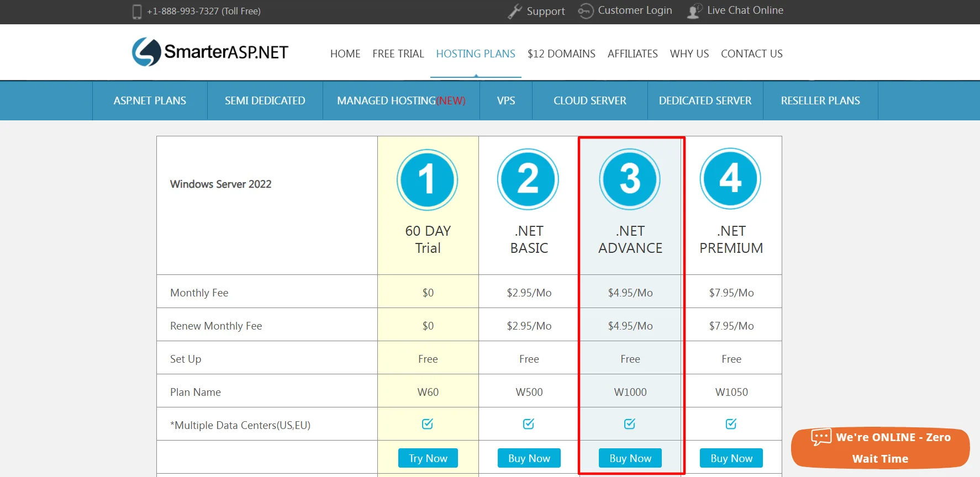Screen dimensions: 980x477
Task: Click the SmarterASP.NET logo
Action: pyautogui.click(x=210, y=52)
